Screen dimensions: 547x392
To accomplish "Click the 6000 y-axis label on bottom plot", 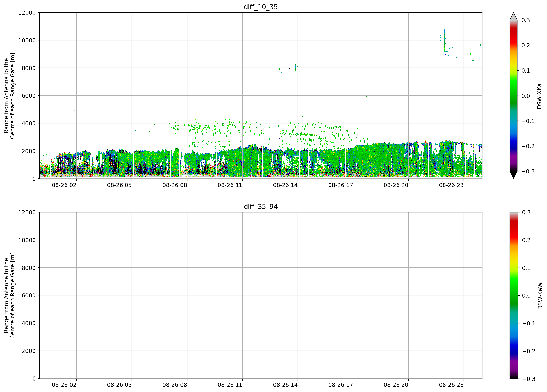I will coord(29,295).
